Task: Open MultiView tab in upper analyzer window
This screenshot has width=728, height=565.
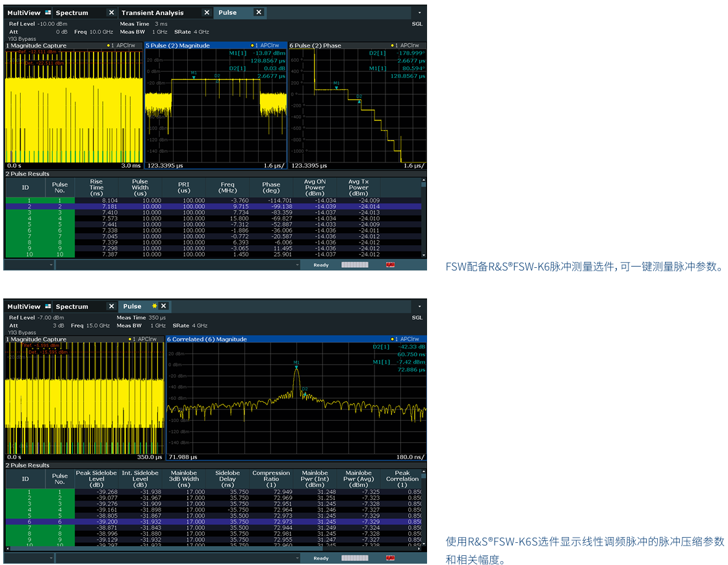Action: point(23,12)
